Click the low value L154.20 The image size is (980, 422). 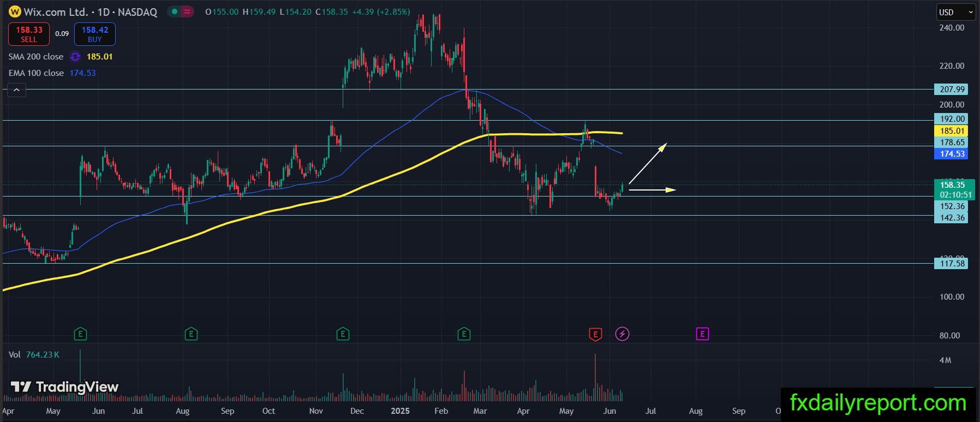point(295,11)
